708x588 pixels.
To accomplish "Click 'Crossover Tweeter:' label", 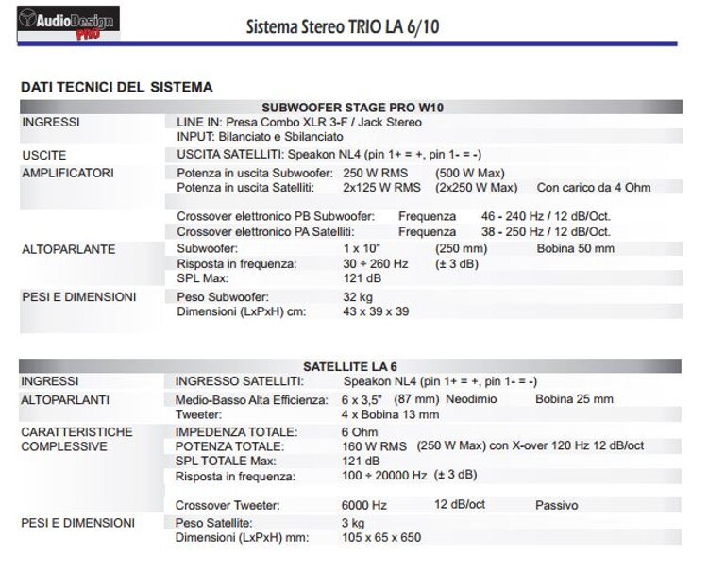I will 228,505.
